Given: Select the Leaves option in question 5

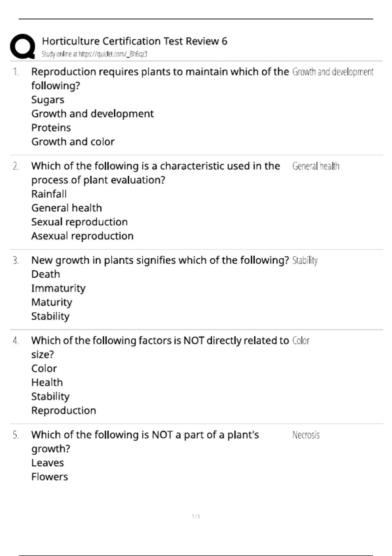Looking at the screenshot, I should click(48, 463).
